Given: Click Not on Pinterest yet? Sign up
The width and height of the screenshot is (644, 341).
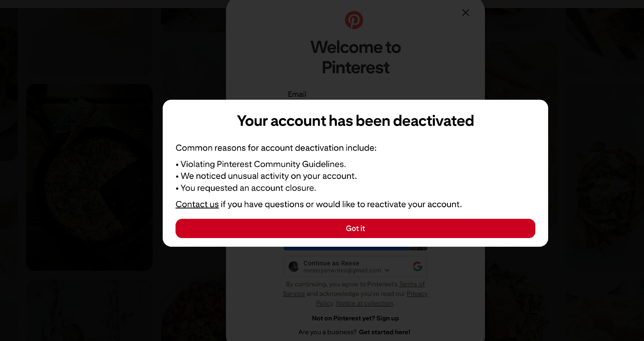Looking at the screenshot, I should 355,318.
